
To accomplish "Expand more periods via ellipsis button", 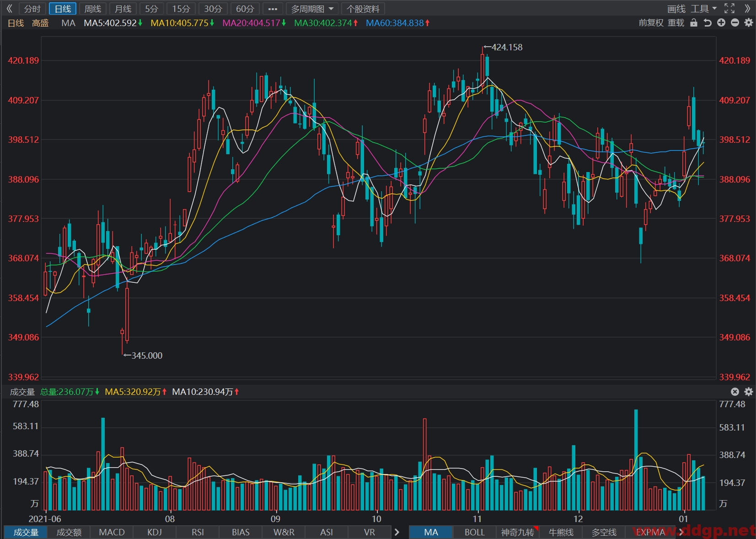I will click(273, 9).
